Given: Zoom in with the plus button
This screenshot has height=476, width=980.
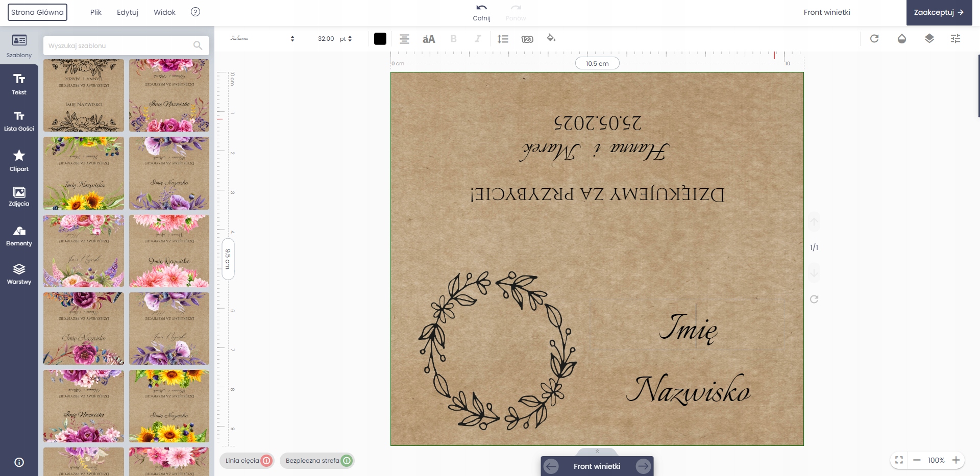Looking at the screenshot, I should pos(956,460).
